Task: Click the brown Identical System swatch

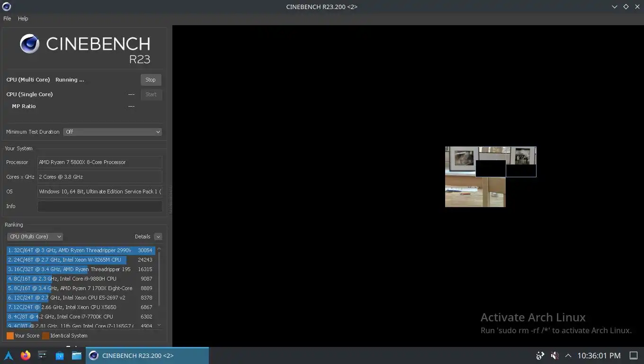Action: click(45, 336)
